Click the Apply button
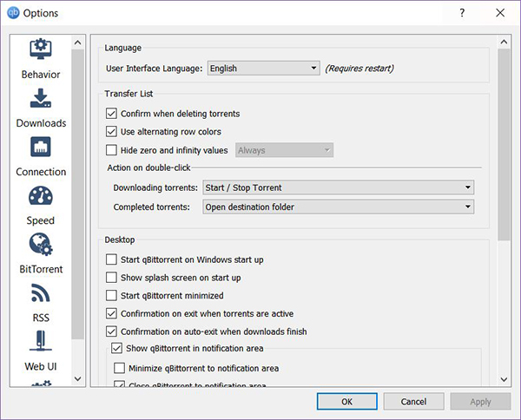 (x=480, y=402)
